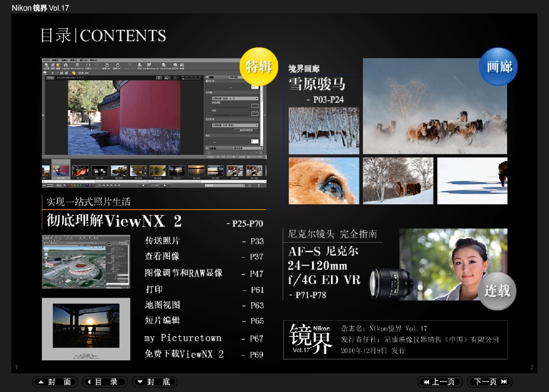Click 尼克尔镜头 完全指南 heading
The image size is (549, 392).
click(x=332, y=234)
